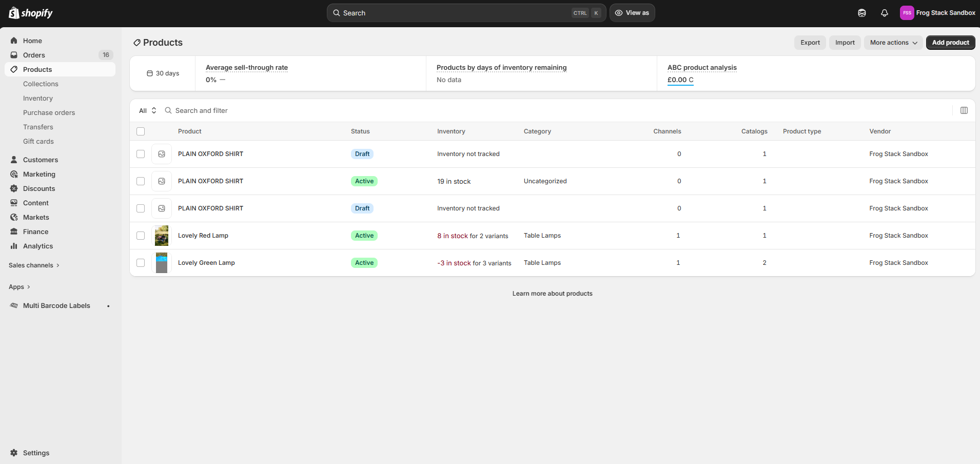The width and height of the screenshot is (980, 464).
Task: Click placeholder image of first PLAIN OXFORD SHIRT
Action: [162, 154]
